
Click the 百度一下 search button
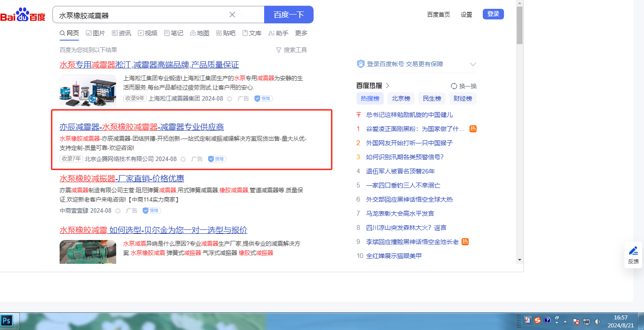click(288, 15)
